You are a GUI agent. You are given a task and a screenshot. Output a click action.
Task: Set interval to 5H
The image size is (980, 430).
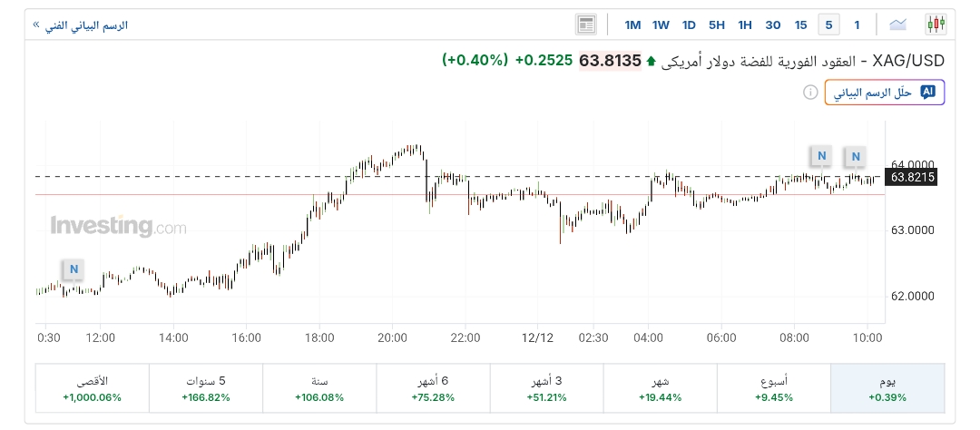(x=717, y=24)
